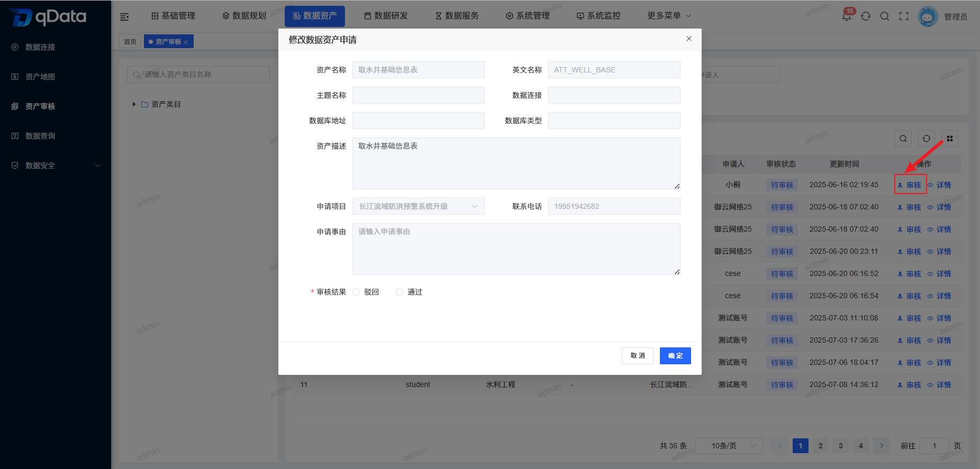Click the student cell in row 11
The image size is (980, 469).
click(x=418, y=384)
